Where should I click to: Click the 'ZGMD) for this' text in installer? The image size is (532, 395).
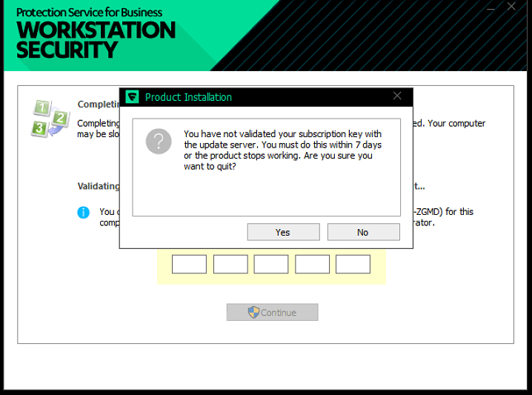[445, 211]
